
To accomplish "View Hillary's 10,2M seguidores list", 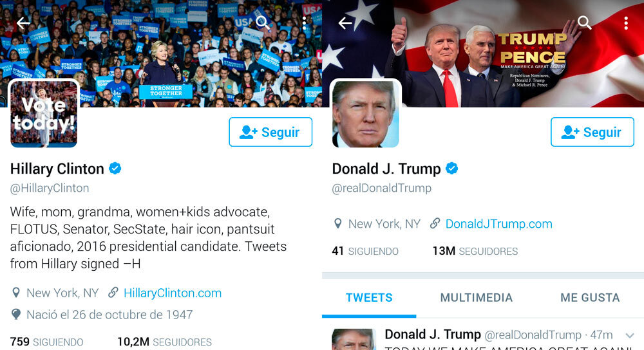I will click(164, 342).
